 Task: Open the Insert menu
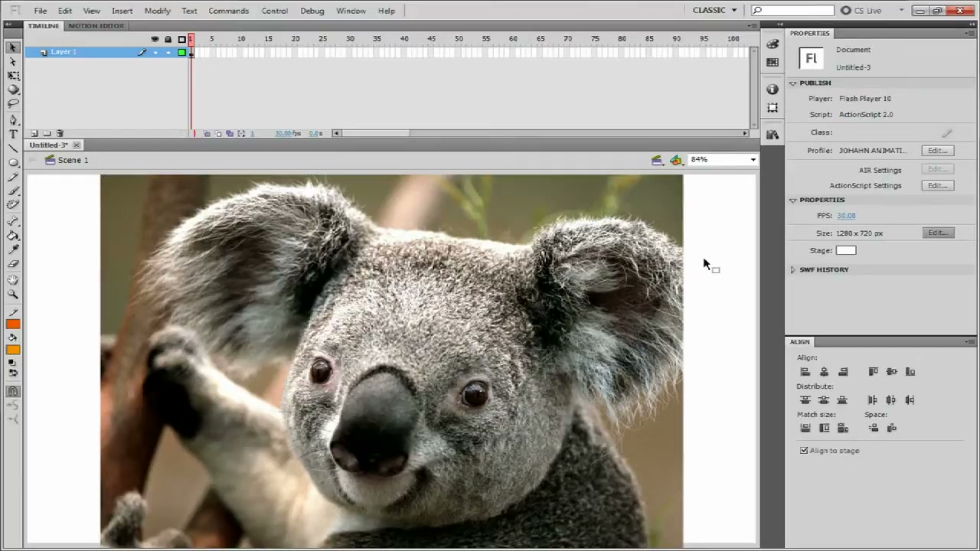coord(122,11)
